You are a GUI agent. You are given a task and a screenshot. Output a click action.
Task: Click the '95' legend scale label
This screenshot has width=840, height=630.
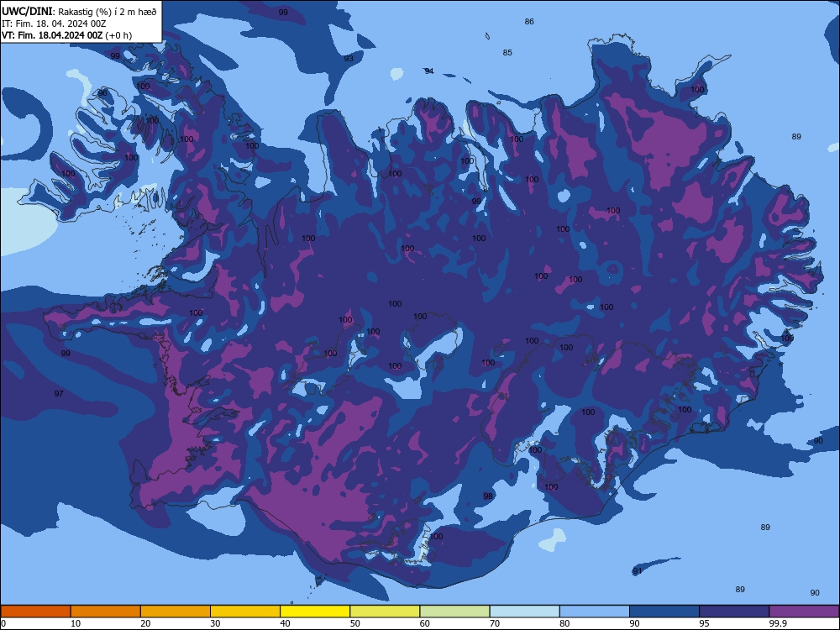pyautogui.click(x=704, y=623)
